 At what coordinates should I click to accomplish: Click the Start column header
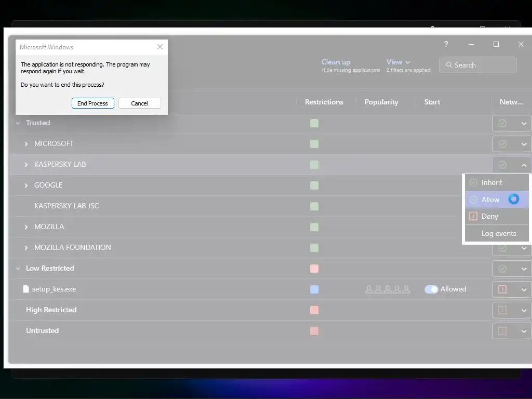pyautogui.click(x=432, y=102)
